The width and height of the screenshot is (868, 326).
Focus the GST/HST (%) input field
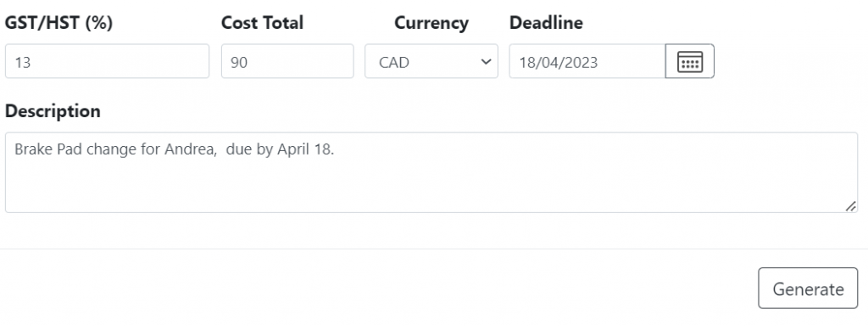pyautogui.click(x=108, y=61)
